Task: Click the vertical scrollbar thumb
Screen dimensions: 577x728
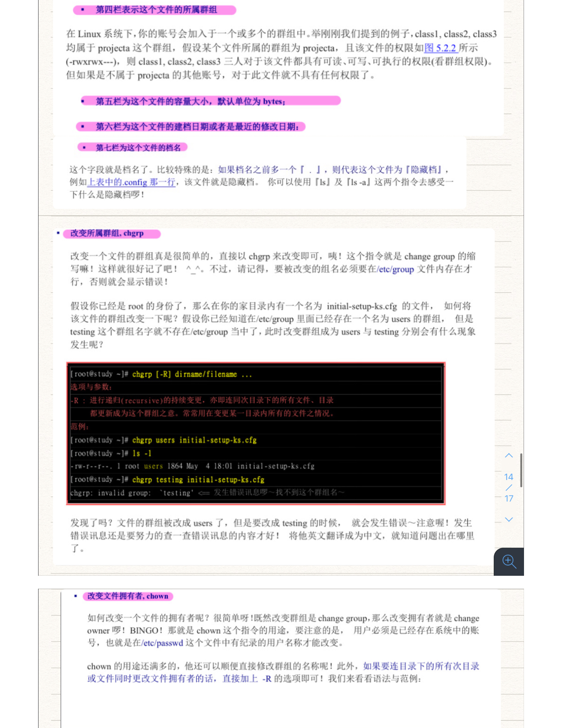Action: pos(521,470)
